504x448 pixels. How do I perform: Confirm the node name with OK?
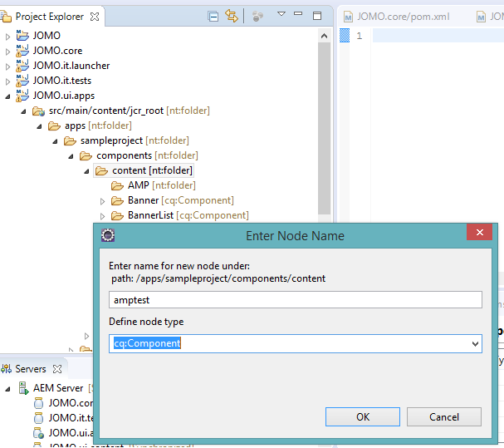coord(363,416)
